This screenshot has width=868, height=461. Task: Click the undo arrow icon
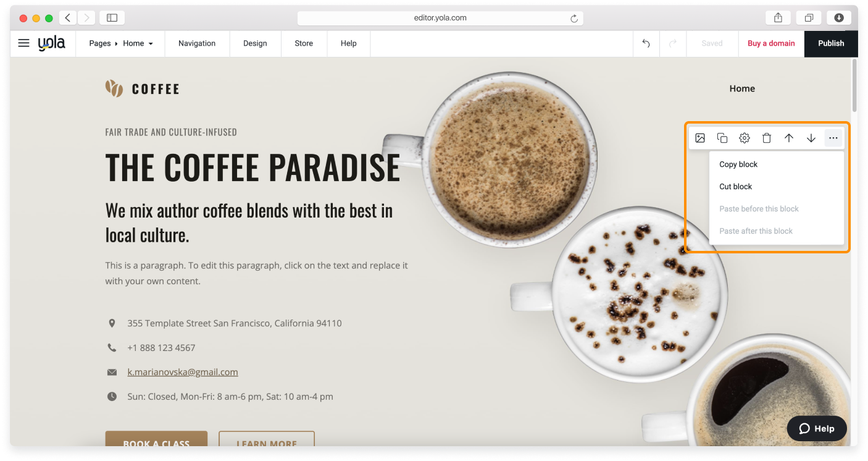pos(646,43)
